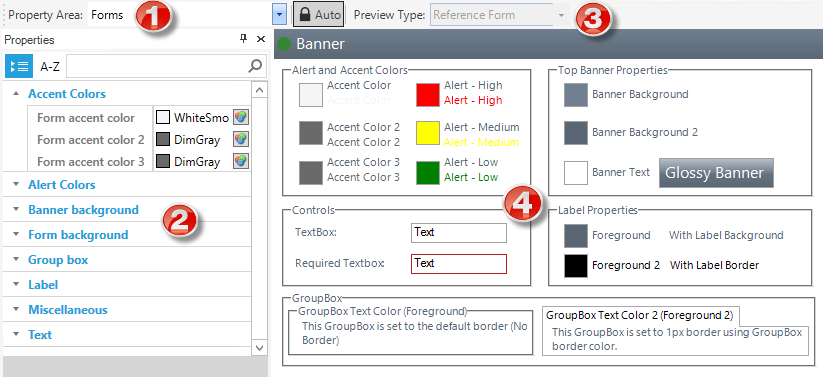Click DimGray swatch for Form accent color 3
The height and width of the screenshot is (377, 823).
pyautogui.click(x=163, y=161)
